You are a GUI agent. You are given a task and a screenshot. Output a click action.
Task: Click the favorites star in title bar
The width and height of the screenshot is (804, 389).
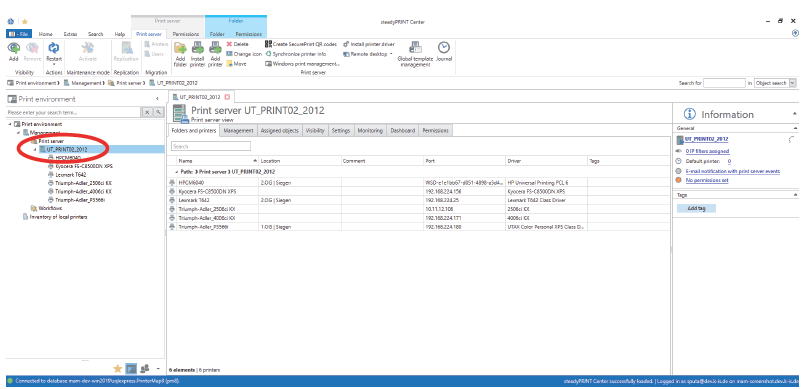(x=25, y=22)
